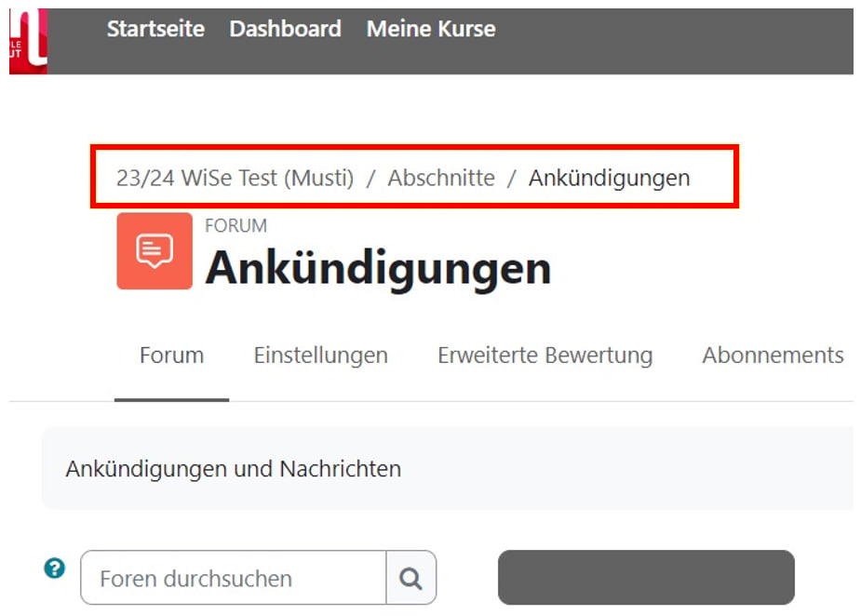Viewport: 861px width, 616px height.
Task: Open Dashboard from the top navigation
Action: pos(285,29)
